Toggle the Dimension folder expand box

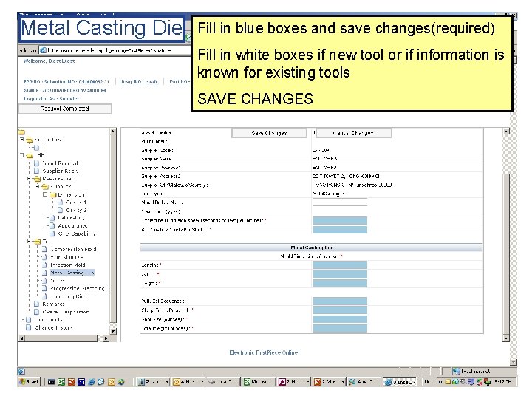pos(45,194)
